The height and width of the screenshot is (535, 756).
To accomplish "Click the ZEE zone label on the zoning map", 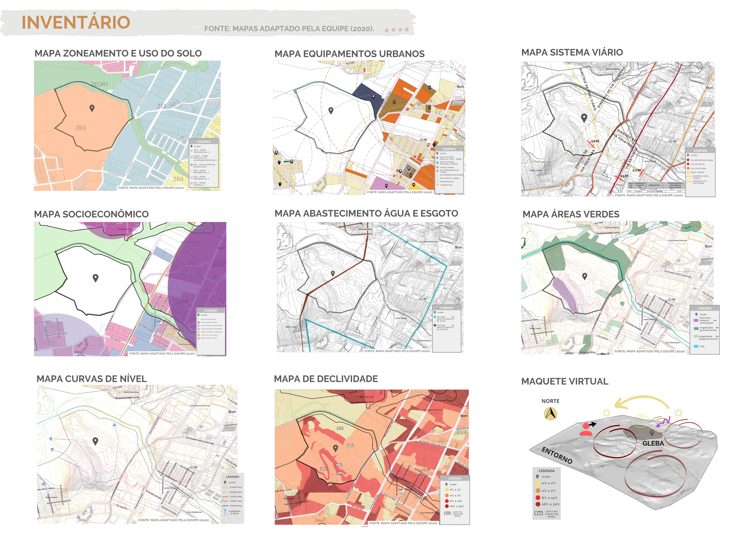I will [x=162, y=106].
